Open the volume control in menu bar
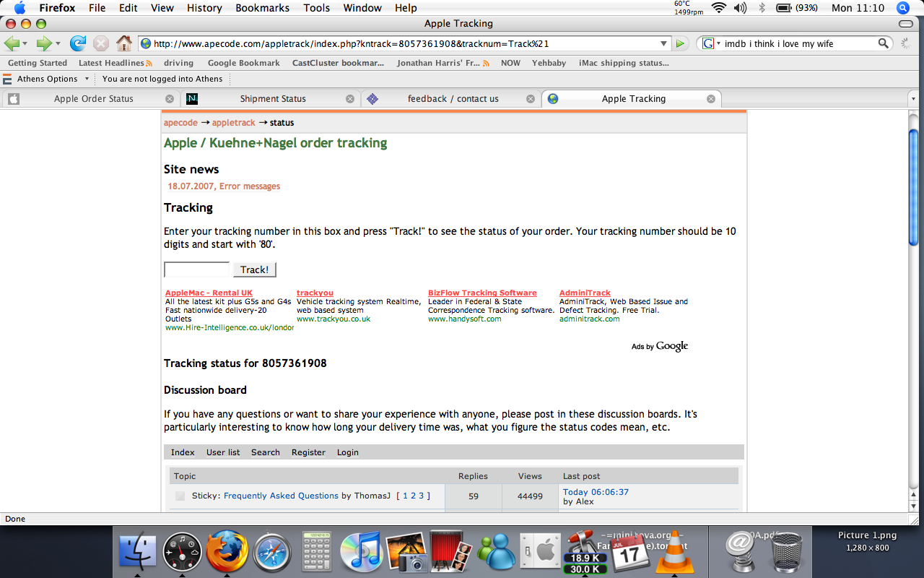Viewport: 924px width, 578px height. click(x=740, y=8)
